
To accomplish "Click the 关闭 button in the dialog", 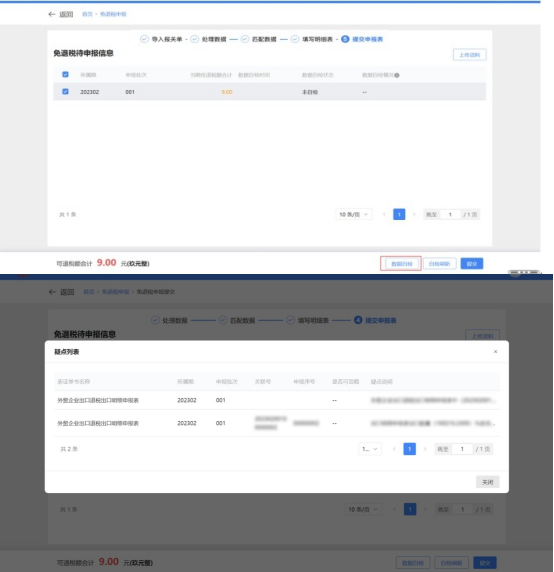I will (488, 482).
